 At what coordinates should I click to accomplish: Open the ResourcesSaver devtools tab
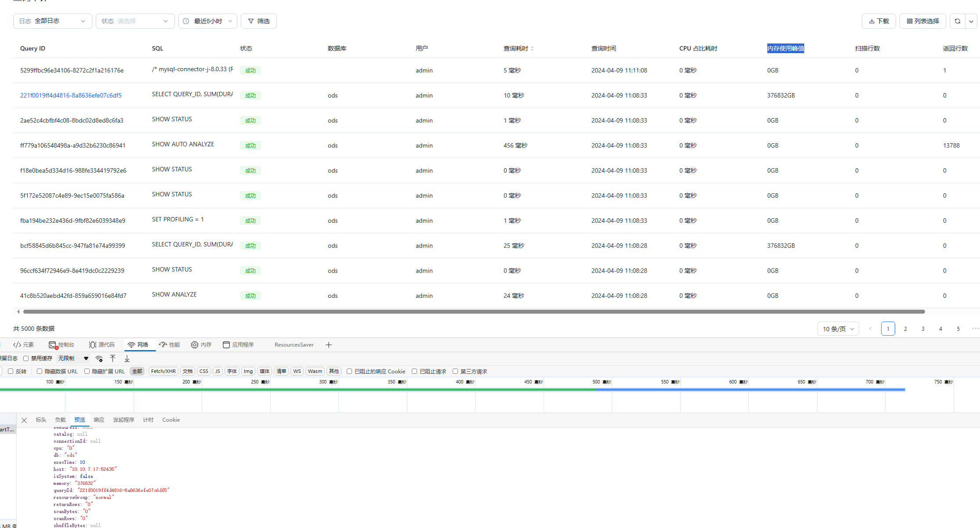[x=294, y=345]
